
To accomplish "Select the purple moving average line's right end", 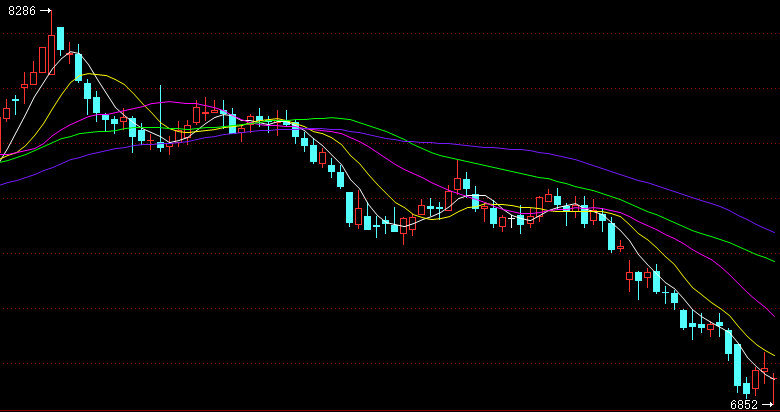I will [x=774, y=231].
